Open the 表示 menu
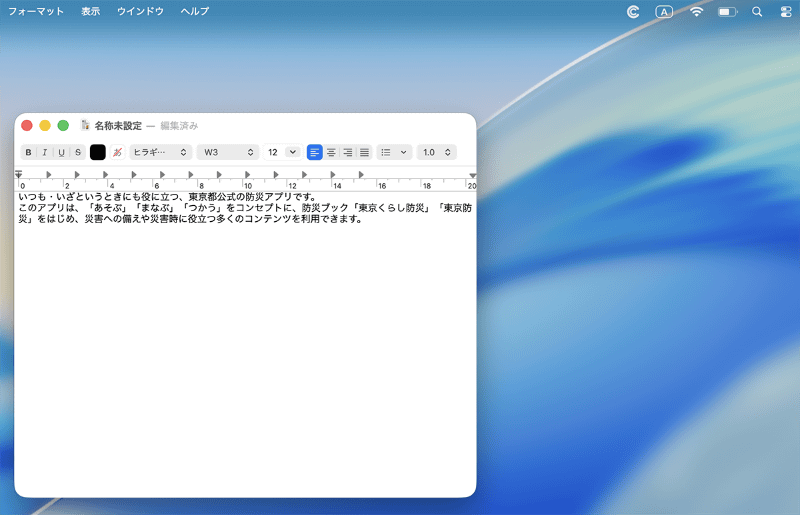The width and height of the screenshot is (800, 515). (x=90, y=11)
